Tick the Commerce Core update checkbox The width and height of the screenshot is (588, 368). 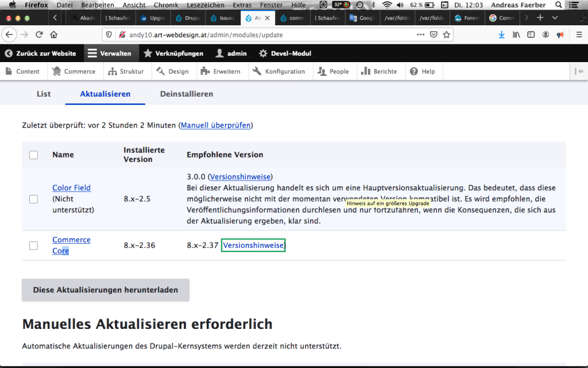click(x=34, y=246)
